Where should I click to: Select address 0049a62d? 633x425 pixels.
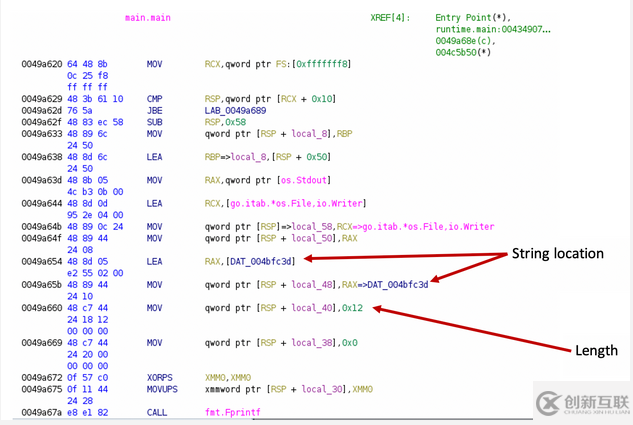42,111
